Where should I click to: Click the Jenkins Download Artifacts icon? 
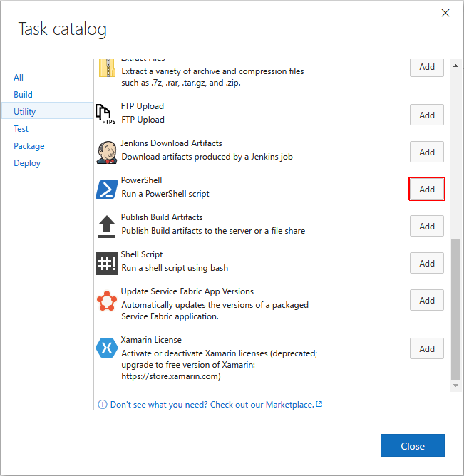click(x=106, y=151)
